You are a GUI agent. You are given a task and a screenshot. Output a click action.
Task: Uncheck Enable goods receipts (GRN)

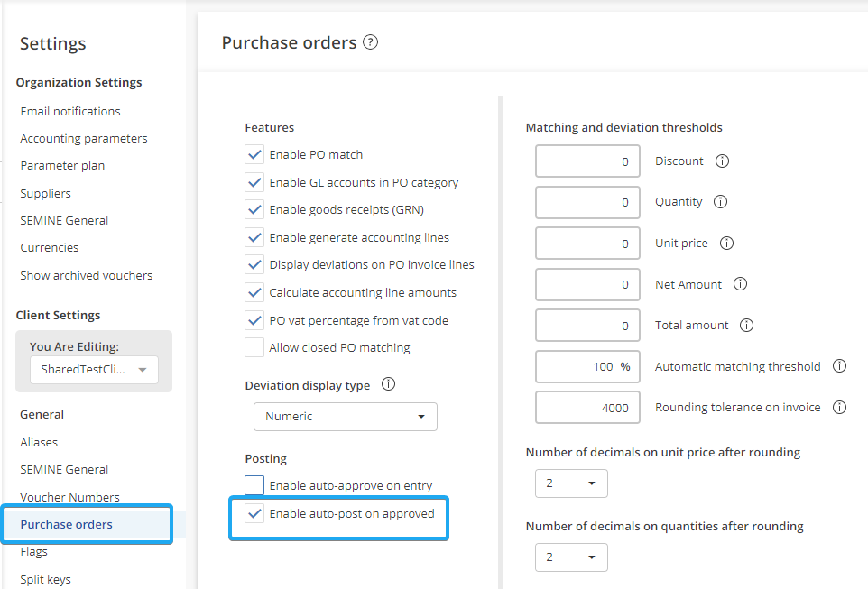tap(254, 209)
